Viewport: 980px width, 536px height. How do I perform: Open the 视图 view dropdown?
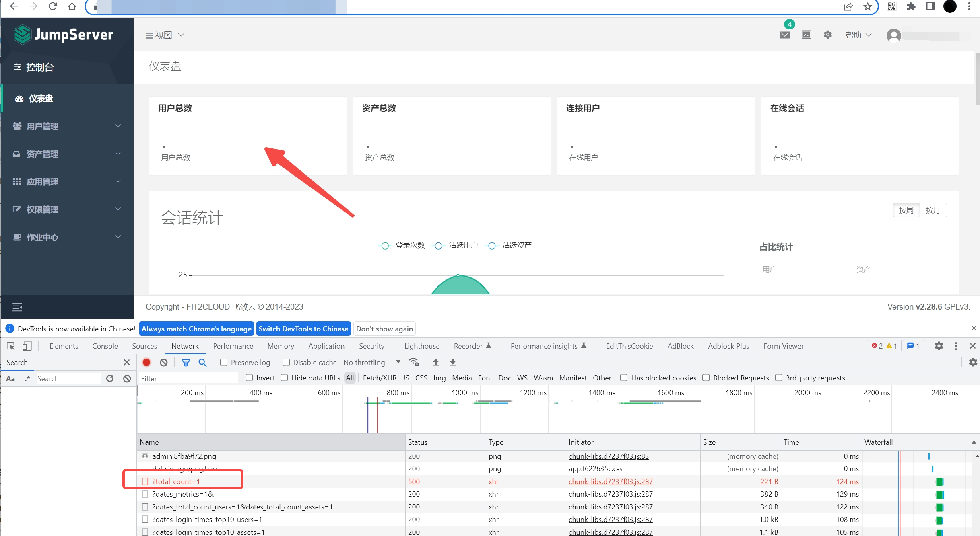(x=164, y=35)
